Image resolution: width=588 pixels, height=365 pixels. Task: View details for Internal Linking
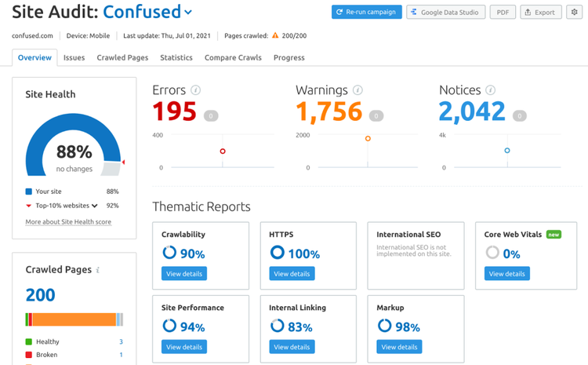tap(292, 347)
